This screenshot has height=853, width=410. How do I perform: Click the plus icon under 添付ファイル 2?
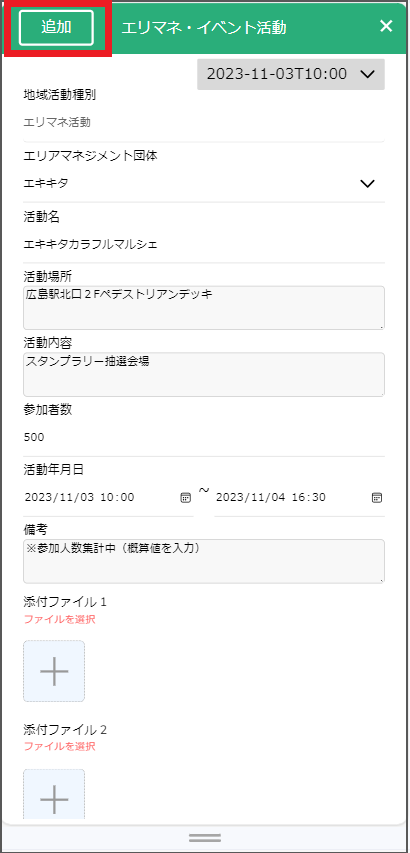54,794
